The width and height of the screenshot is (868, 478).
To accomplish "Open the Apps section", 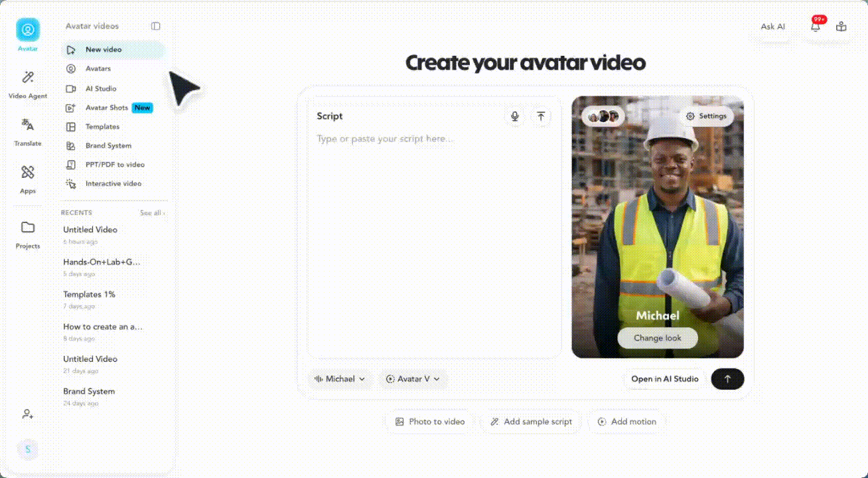I will coord(28,179).
